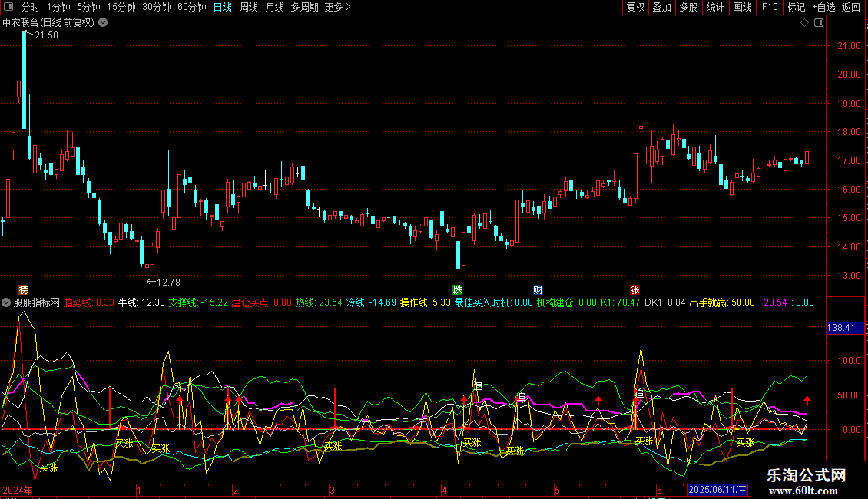Open the F10 company info
The image size is (868, 499).
coord(769,7)
